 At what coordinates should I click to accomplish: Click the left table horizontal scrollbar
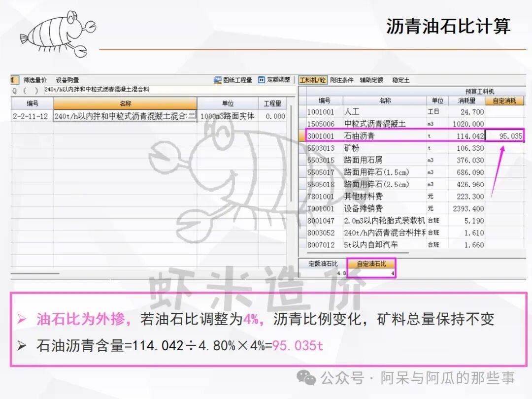[35, 273]
